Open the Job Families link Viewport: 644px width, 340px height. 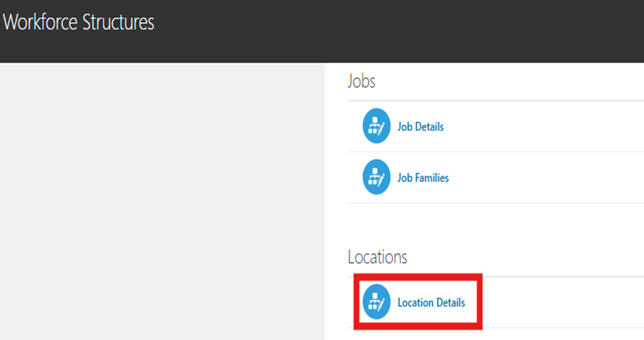click(423, 178)
